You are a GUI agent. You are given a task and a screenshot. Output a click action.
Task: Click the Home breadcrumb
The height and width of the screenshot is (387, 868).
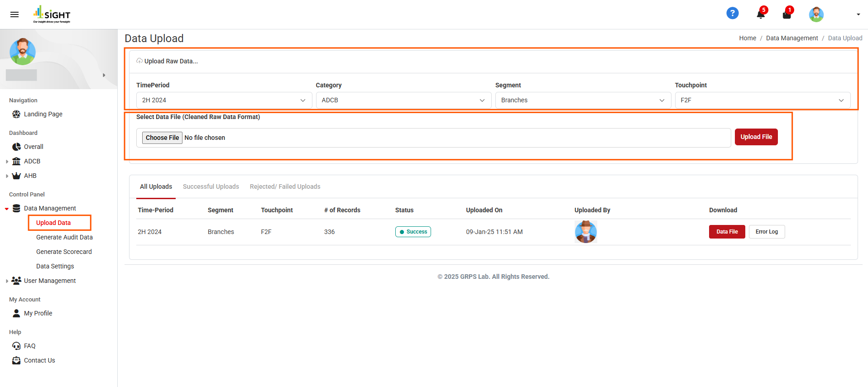click(x=748, y=38)
